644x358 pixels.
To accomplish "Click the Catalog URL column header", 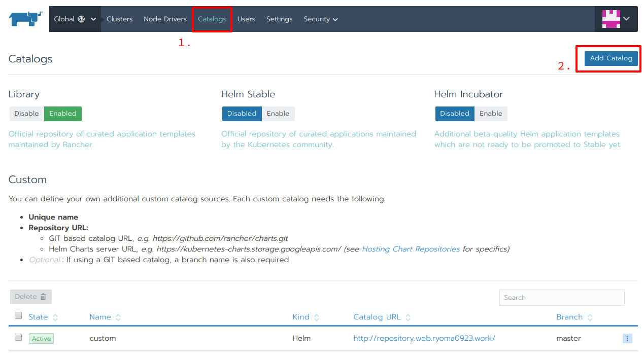I will click(x=377, y=317).
